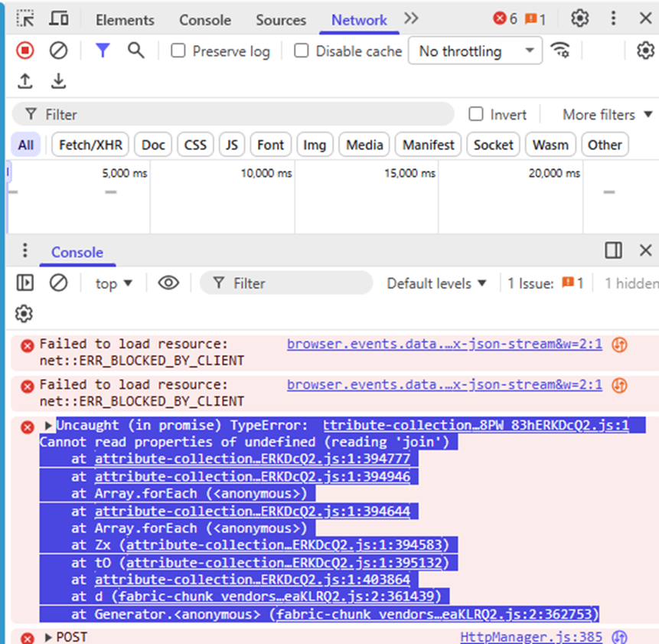Screen dimensions: 659x644
Task: Open the HttpManager.js:385 link
Action: pyautogui.click(x=531, y=637)
